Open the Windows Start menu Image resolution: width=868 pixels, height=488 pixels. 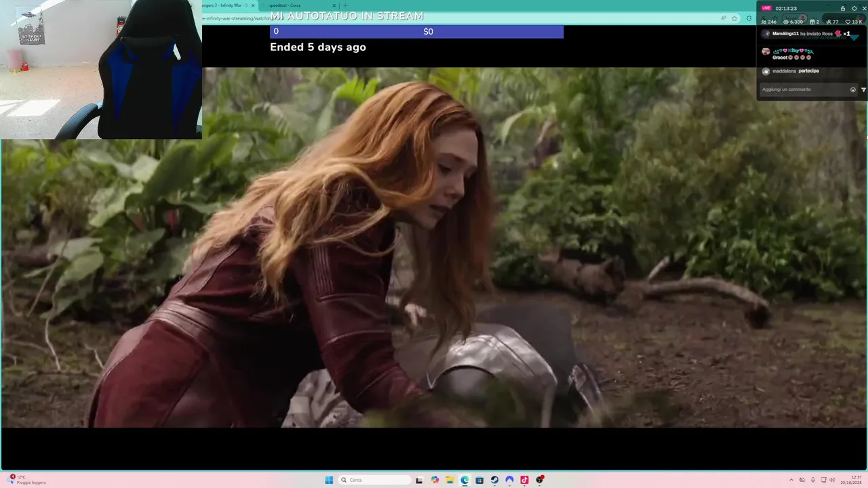pyautogui.click(x=329, y=480)
